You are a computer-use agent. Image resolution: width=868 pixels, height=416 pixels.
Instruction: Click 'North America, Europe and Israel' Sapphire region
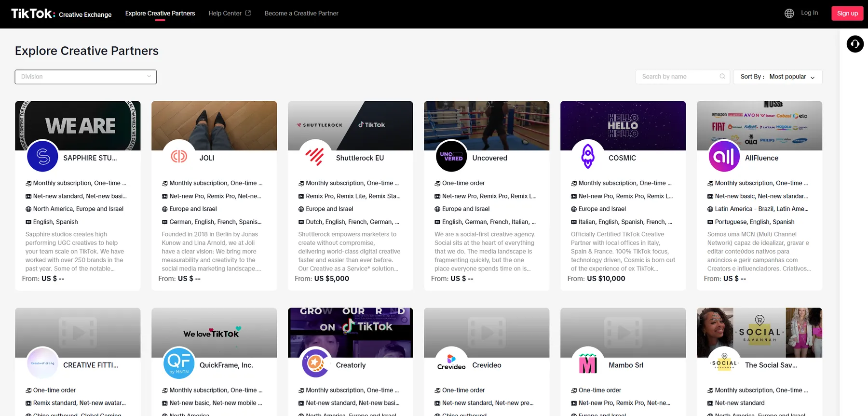78,209
